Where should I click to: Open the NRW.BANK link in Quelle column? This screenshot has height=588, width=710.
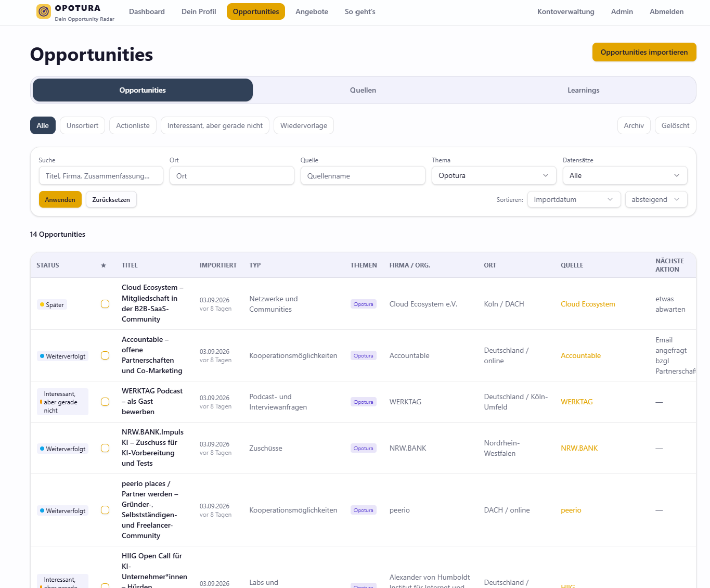point(579,448)
